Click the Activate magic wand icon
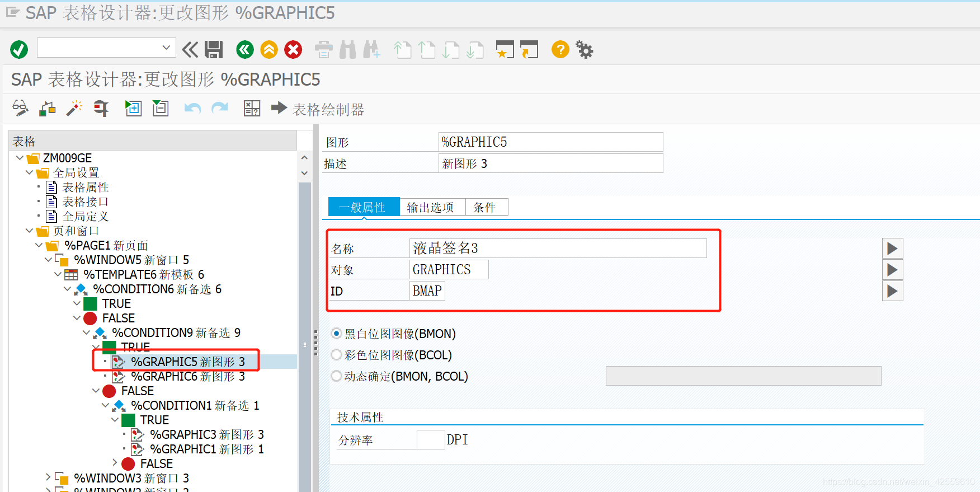Image resolution: width=980 pixels, height=492 pixels. point(74,108)
